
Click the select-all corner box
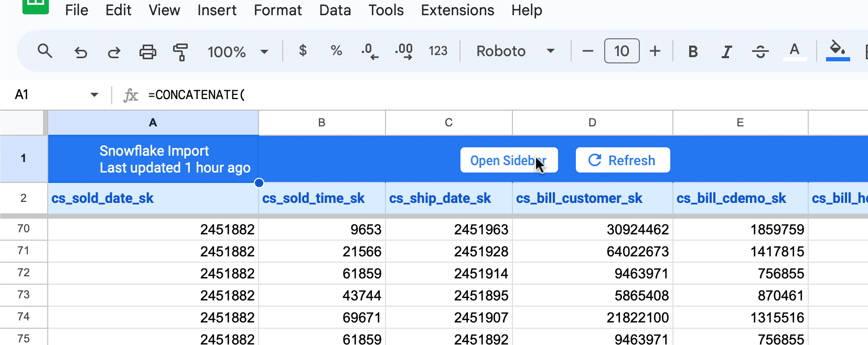[x=22, y=123]
